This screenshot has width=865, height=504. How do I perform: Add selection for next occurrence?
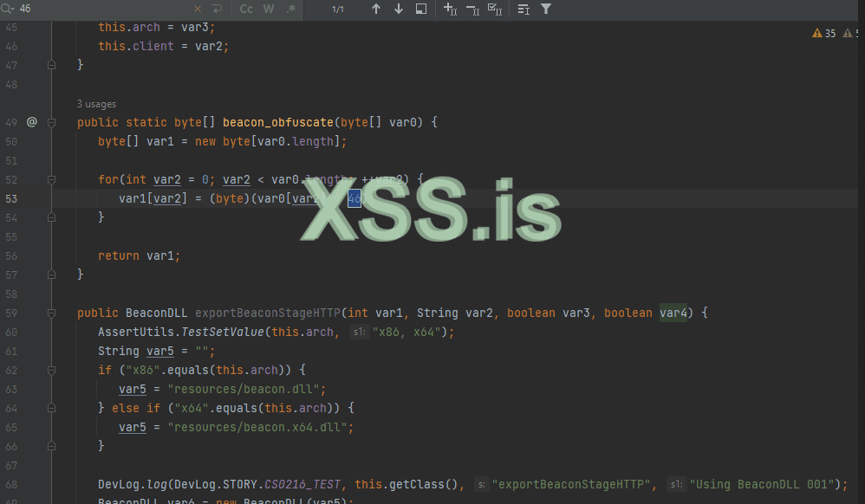click(450, 9)
